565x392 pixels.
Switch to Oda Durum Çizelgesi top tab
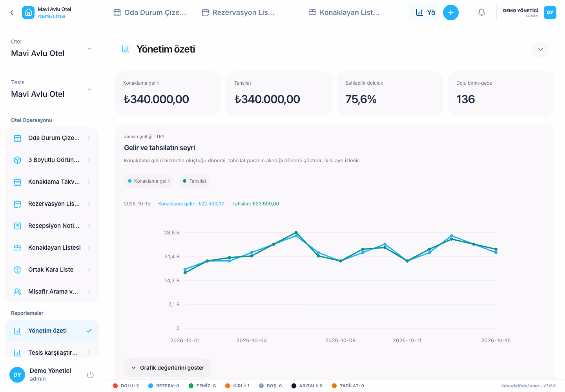click(150, 13)
